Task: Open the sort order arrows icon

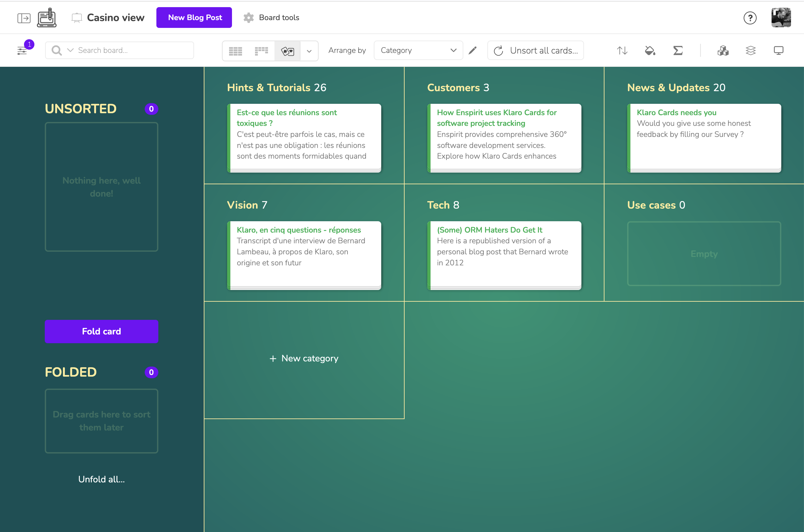Action: coord(622,51)
